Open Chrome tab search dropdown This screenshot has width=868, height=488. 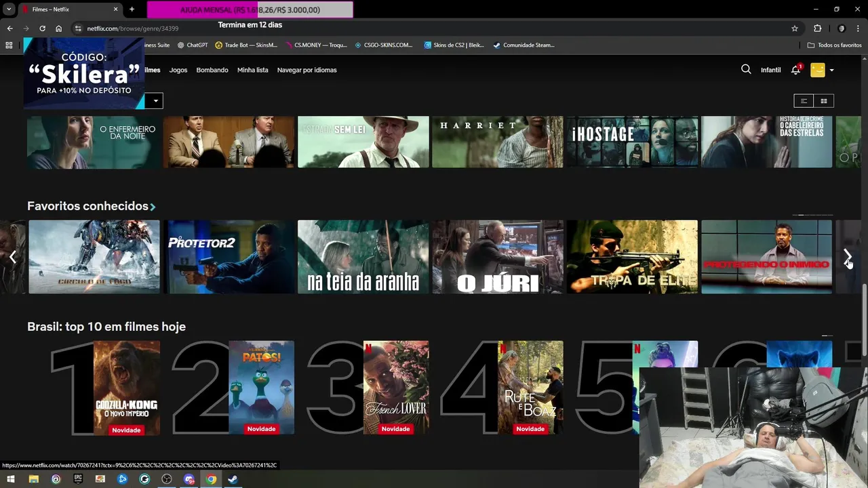coord(9,9)
